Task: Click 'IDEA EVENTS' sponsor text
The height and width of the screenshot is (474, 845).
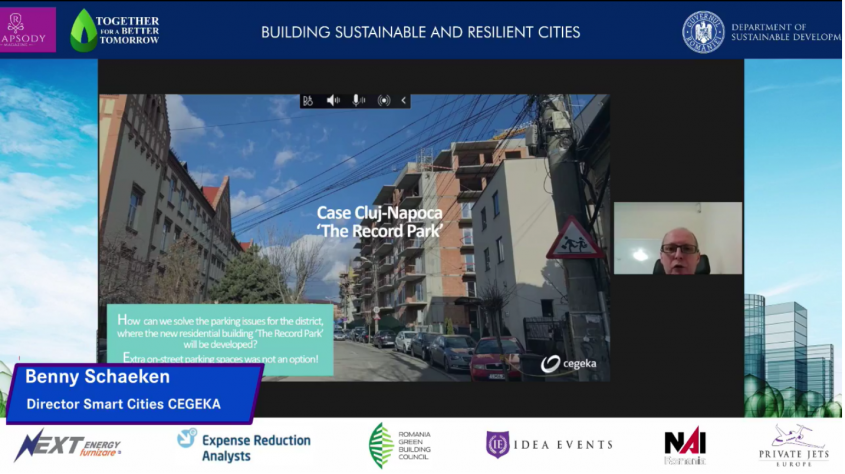Action: (x=564, y=445)
